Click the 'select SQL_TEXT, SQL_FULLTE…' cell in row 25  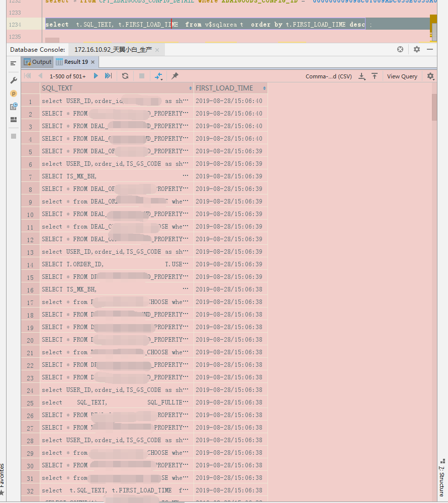117,403
